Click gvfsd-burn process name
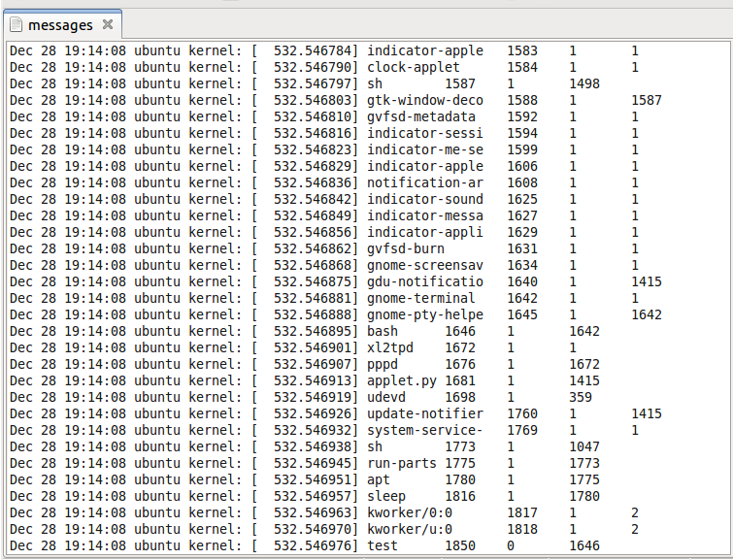 coord(406,248)
